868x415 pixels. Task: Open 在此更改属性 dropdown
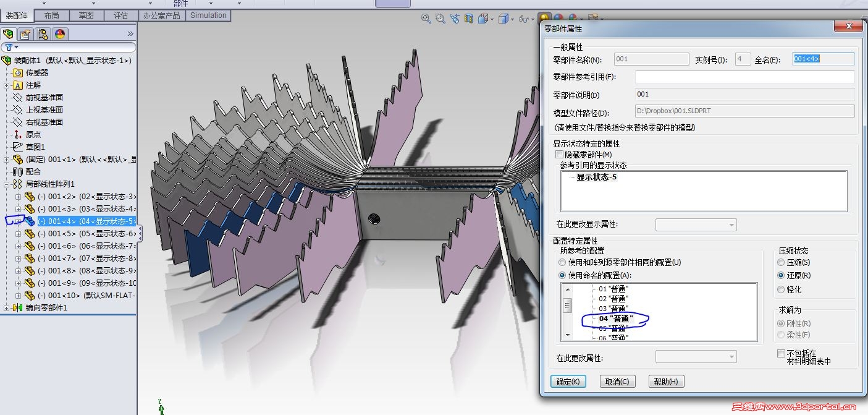click(696, 357)
